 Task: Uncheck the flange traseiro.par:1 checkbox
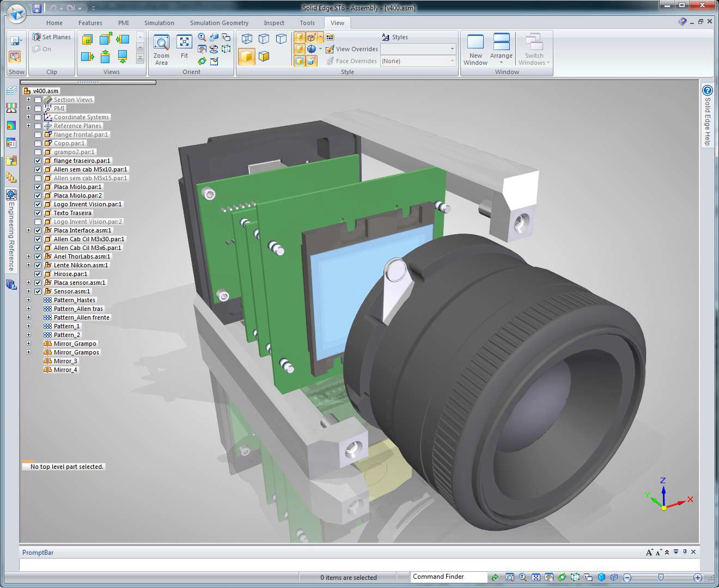coord(38,161)
